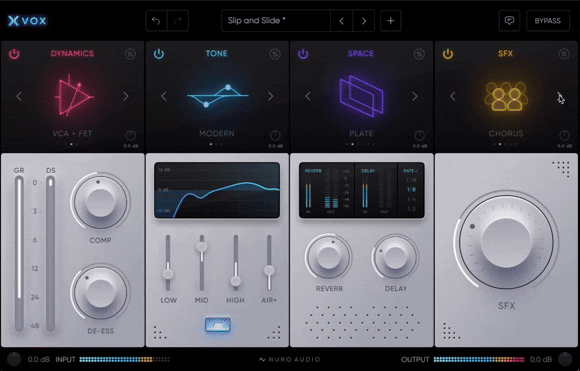
Task: Click the EQ curve display
Action: 217,190
